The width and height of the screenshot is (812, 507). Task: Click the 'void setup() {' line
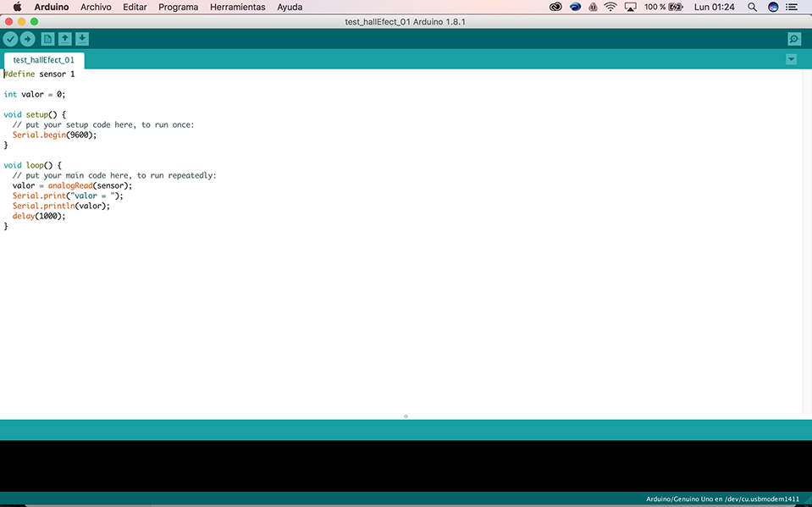pyautogui.click(x=35, y=114)
